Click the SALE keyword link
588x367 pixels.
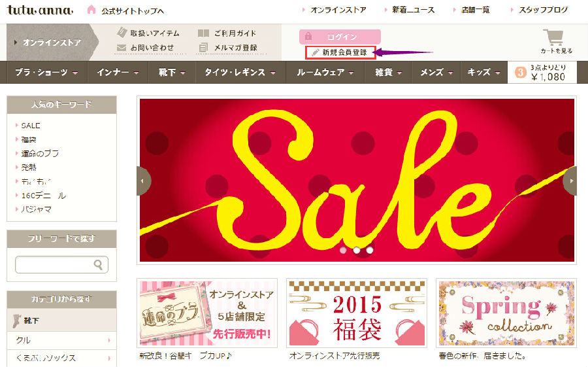click(x=30, y=126)
